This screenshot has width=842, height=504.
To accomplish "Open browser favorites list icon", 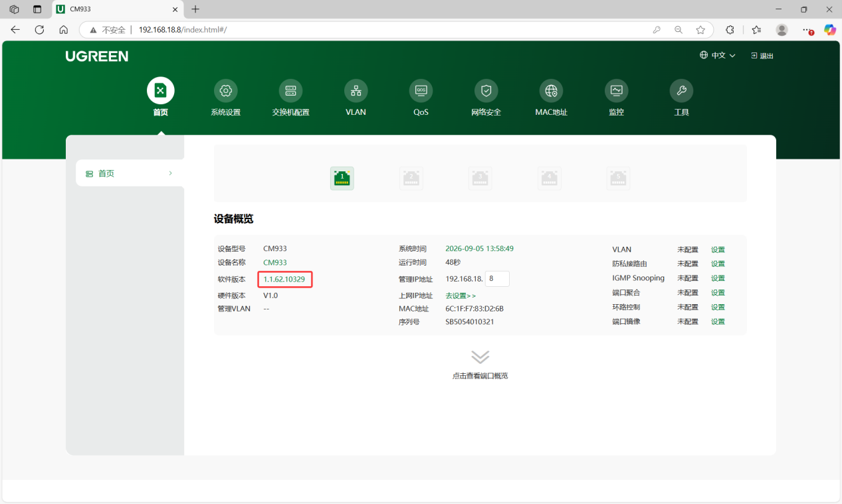I will tap(756, 30).
